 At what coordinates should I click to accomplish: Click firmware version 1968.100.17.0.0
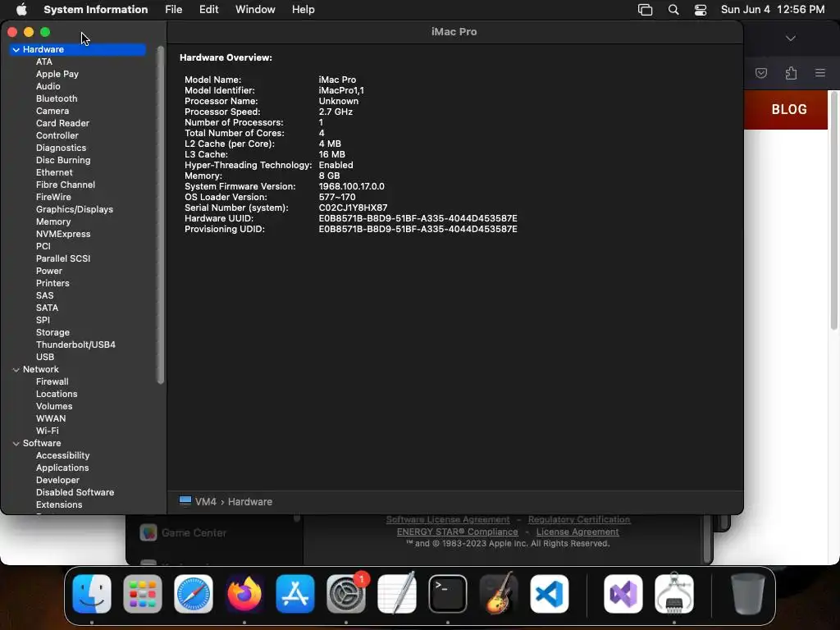[351, 186]
